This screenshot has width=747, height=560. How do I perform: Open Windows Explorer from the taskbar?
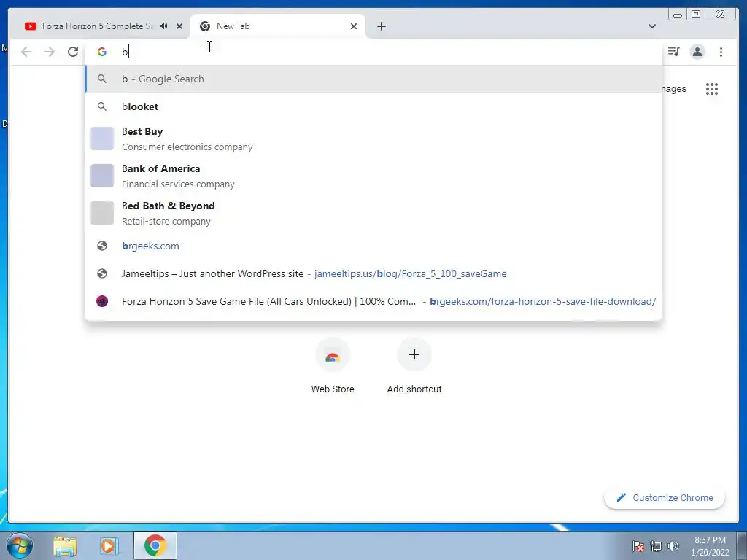tap(65, 545)
